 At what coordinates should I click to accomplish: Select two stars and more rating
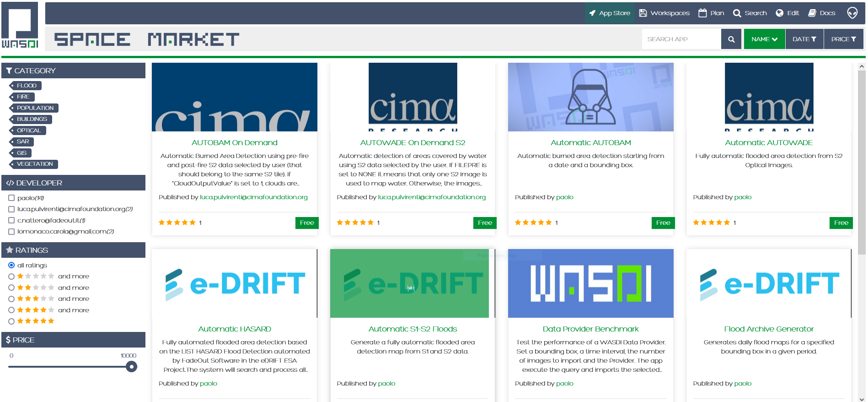click(11, 288)
